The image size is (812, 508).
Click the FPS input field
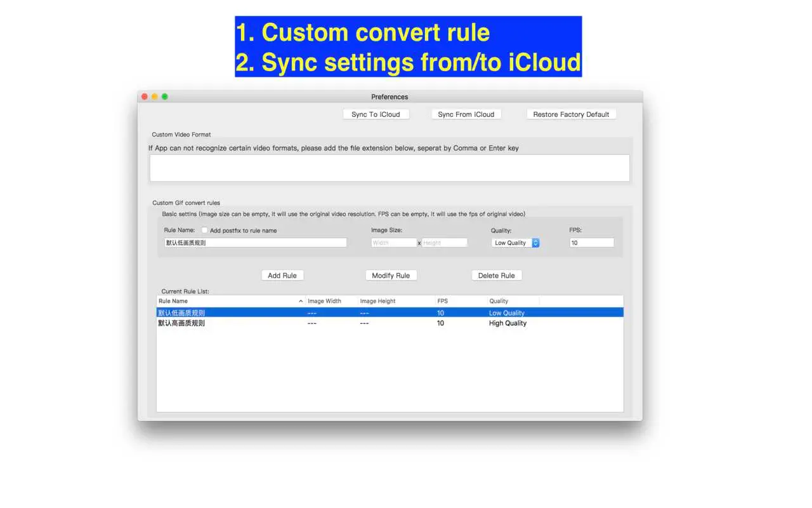[591, 243]
